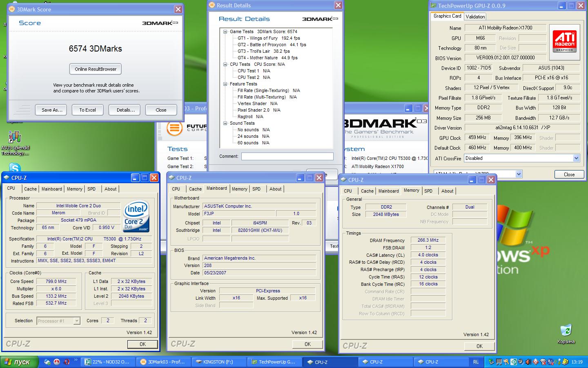Launch Nero from the quick launch bar

pos(57,362)
